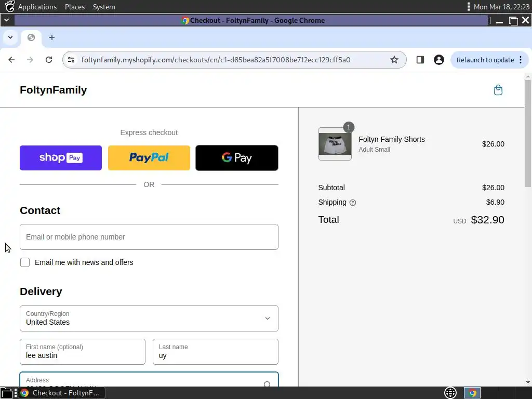Select the current browser tab

[31, 37]
